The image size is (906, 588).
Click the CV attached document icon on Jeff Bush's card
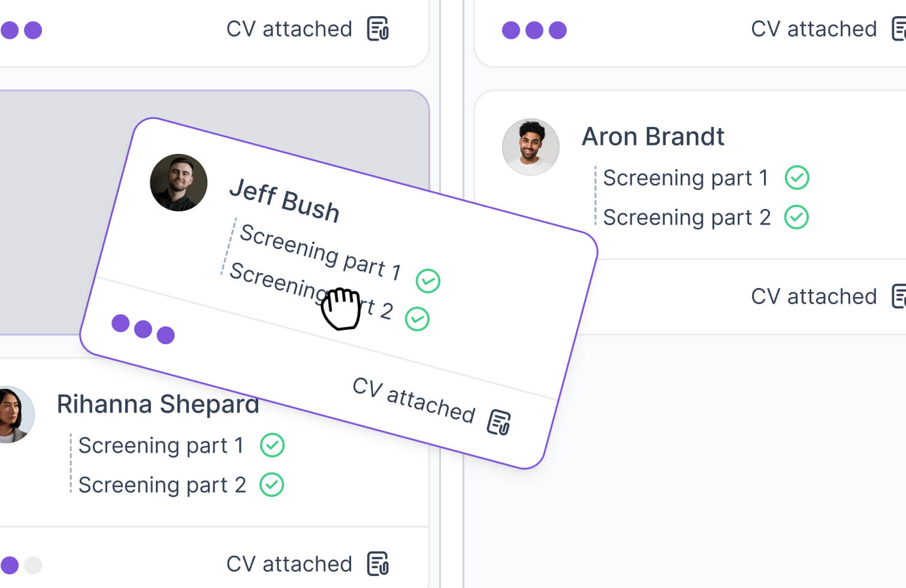499,421
